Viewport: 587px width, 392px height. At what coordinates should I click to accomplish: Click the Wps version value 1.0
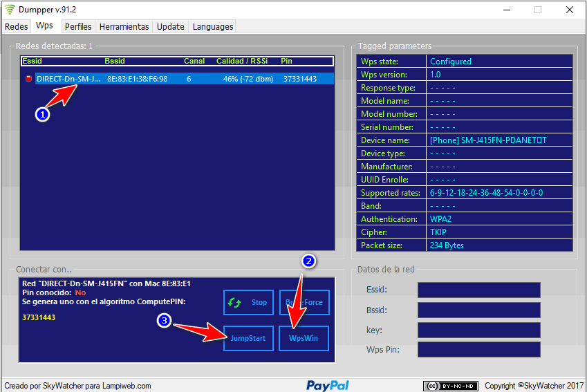pos(435,75)
